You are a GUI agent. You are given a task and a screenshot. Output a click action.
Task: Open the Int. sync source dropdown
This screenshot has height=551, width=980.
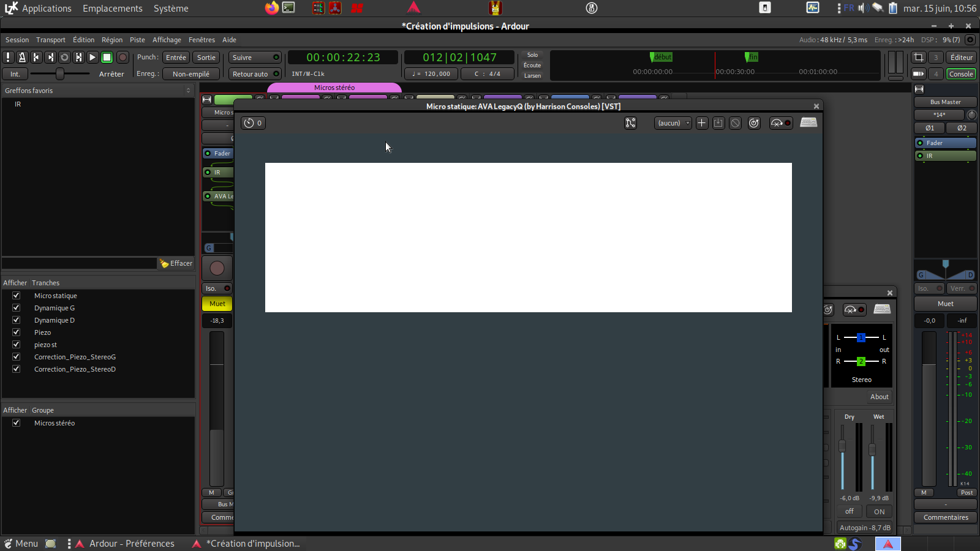point(15,74)
